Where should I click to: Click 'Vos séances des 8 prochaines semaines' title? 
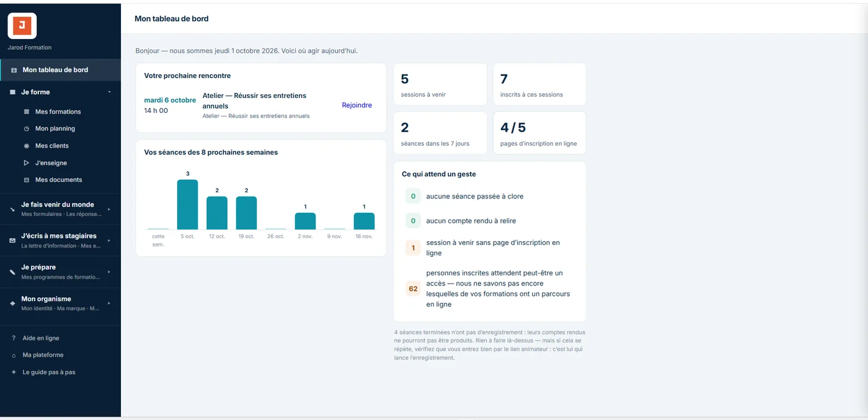point(211,153)
